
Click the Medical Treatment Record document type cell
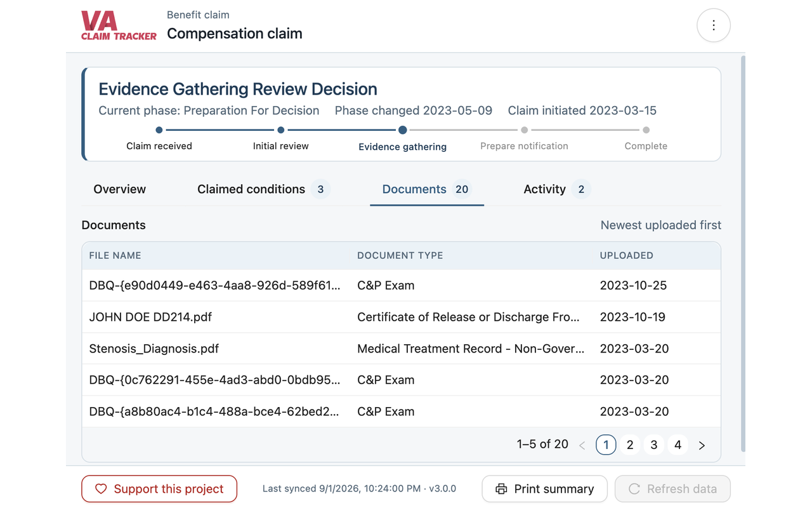coord(471,349)
